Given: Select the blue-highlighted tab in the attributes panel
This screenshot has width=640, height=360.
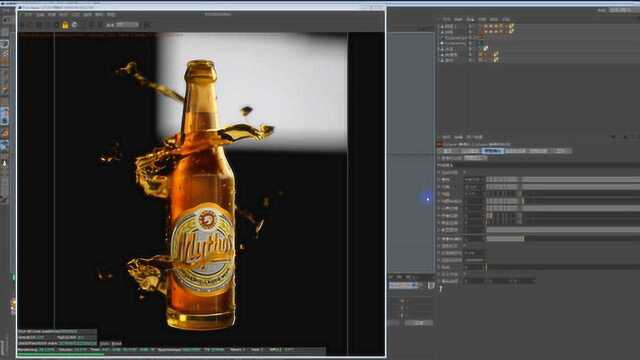Looking at the screenshot, I should pyautogui.click(x=493, y=151).
